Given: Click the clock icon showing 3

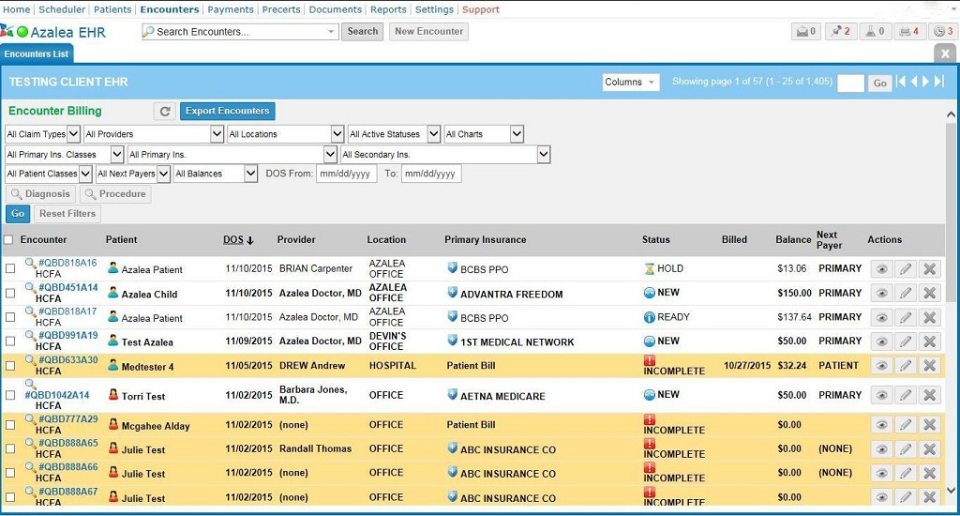Looking at the screenshot, I should click(943, 32).
